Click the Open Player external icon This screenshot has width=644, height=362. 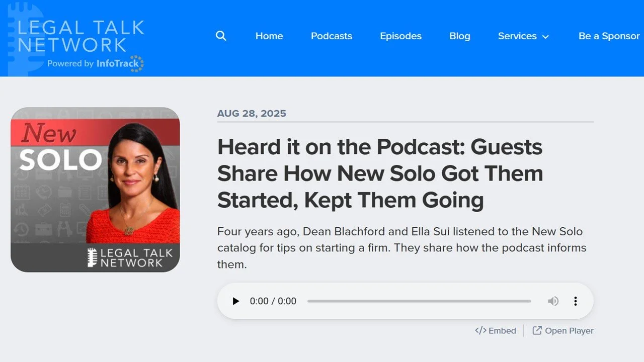coord(537,330)
